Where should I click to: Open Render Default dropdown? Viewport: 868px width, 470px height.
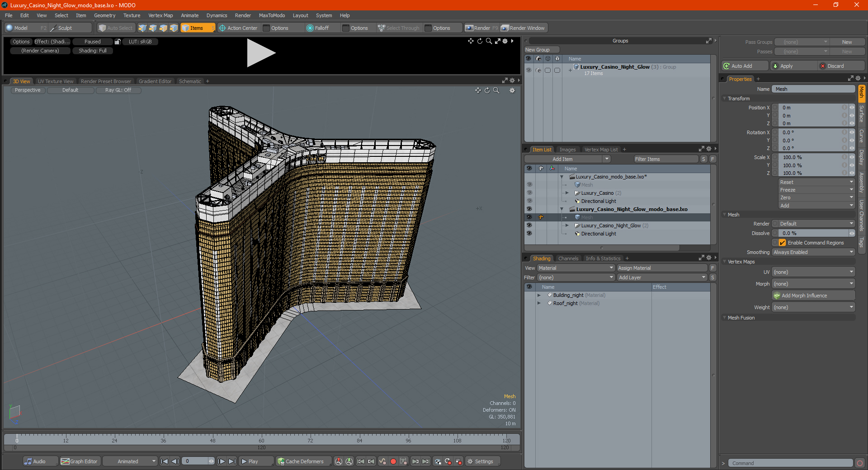[813, 224]
